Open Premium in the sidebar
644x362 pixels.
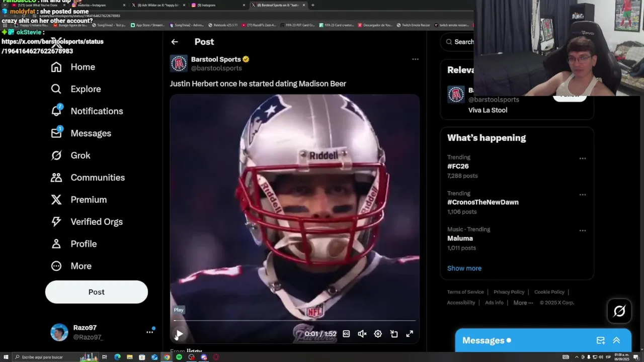tap(78, 200)
